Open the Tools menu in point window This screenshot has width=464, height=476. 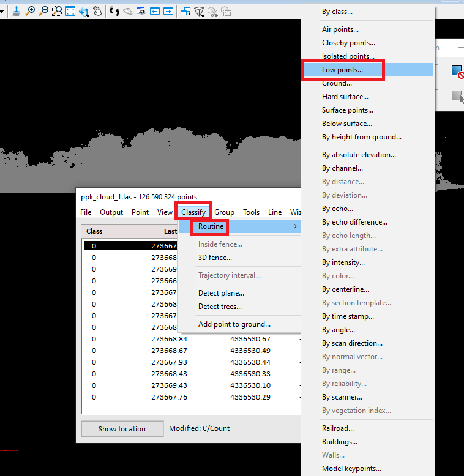(251, 212)
